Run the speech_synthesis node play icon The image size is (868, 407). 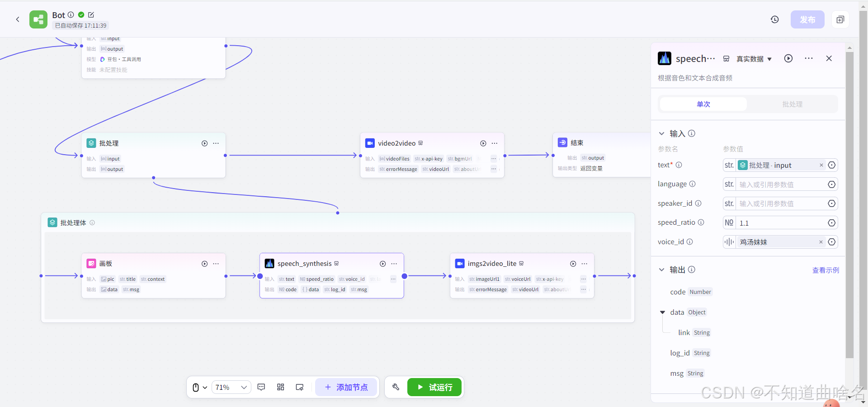(x=383, y=264)
